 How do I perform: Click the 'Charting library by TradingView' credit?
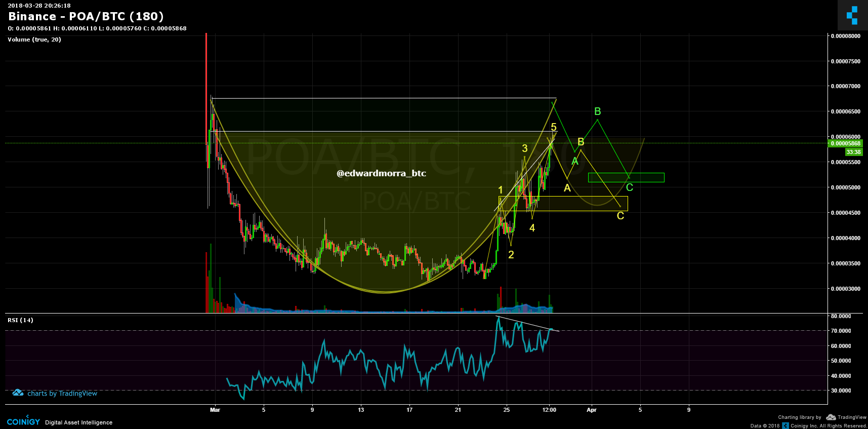(822, 417)
